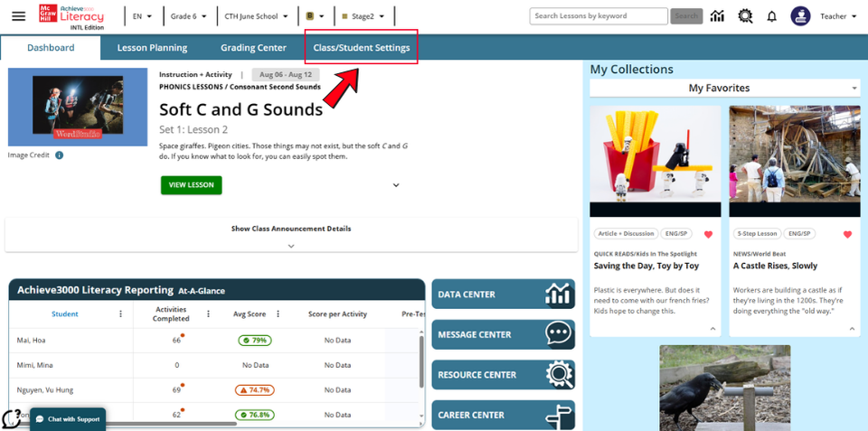Click 66 activities completed for Mai, Hoa
This screenshot has height=431, width=868.
[176, 341]
